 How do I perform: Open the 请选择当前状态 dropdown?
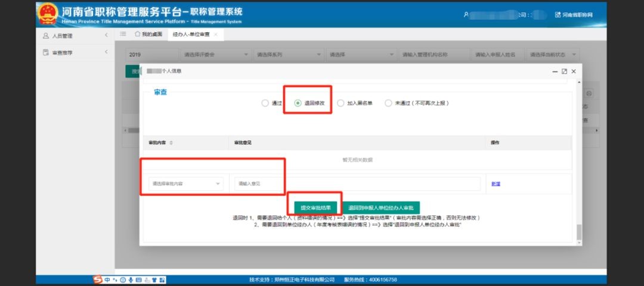click(552, 54)
